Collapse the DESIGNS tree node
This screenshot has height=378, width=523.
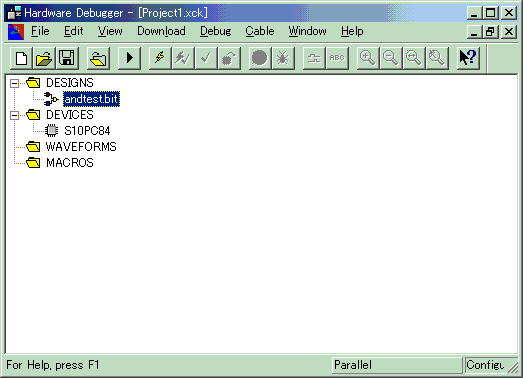pos(14,83)
